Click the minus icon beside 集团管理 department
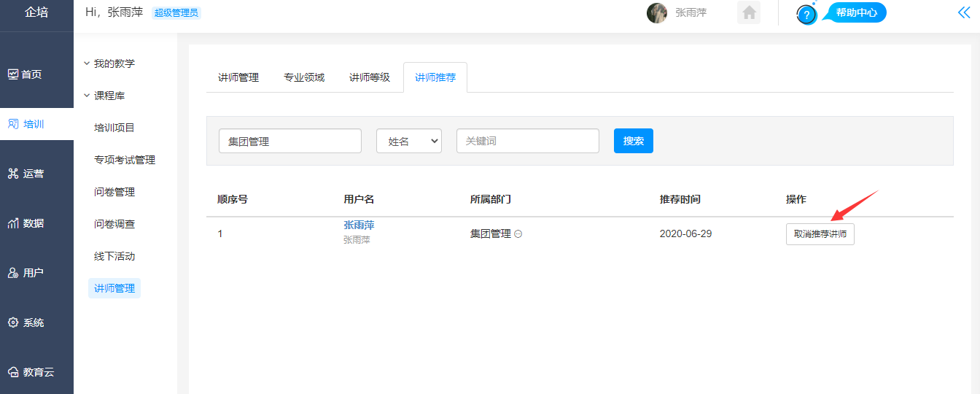Image resolution: width=980 pixels, height=394 pixels. coord(518,234)
